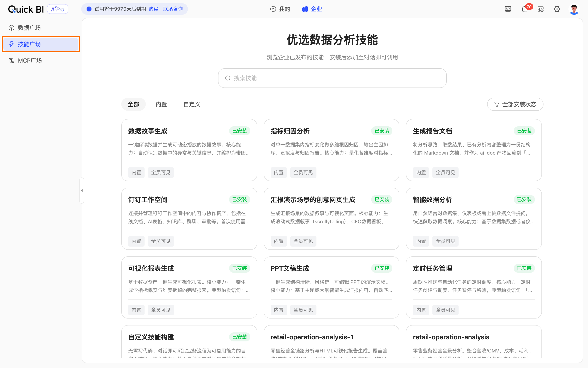Focus the 搜索技能 search field
The width and height of the screenshot is (588, 368).
point(332,78)
